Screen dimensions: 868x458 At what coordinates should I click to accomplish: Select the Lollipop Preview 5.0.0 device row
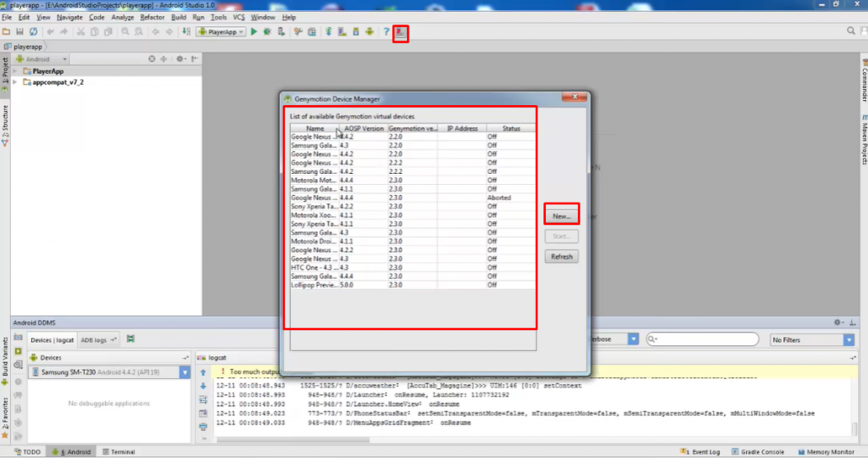(x=413, y=285)
